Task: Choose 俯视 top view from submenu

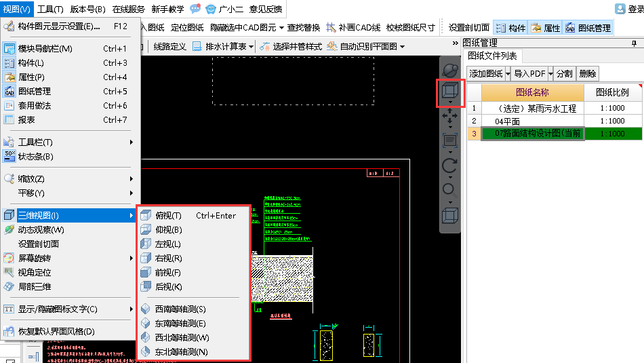Action: (168, 216)
